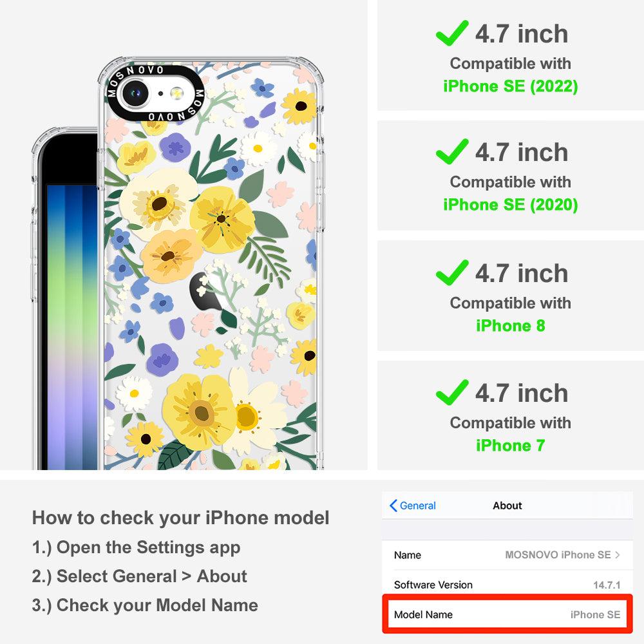
Task: Click the floral phone case image
Action: coord(211,263)
